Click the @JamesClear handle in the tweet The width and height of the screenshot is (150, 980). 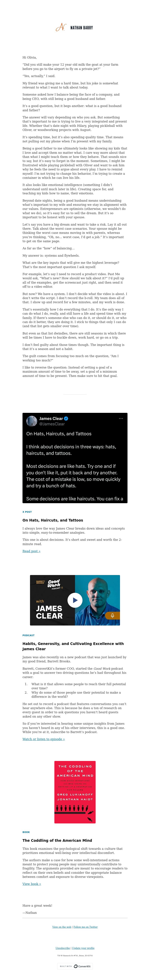[x=52, y=424]
